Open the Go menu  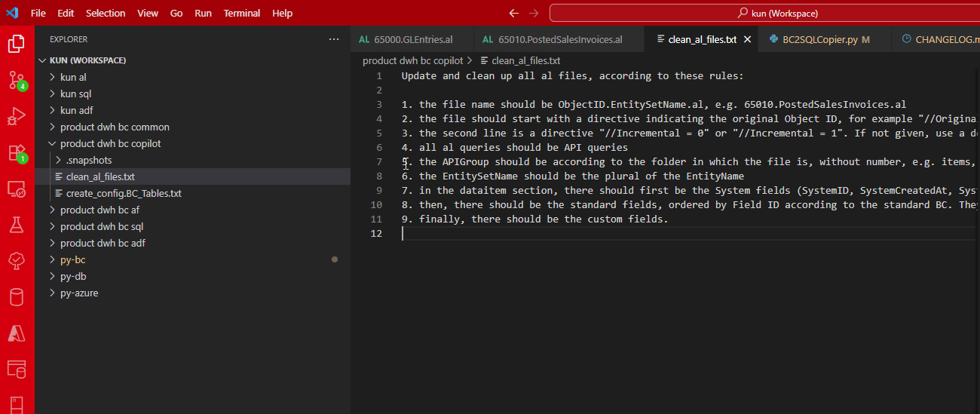tap(176, 13)
